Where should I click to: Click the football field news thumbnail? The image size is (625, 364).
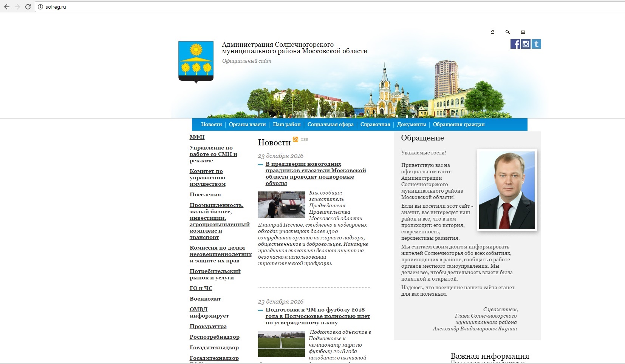(282, 344)
